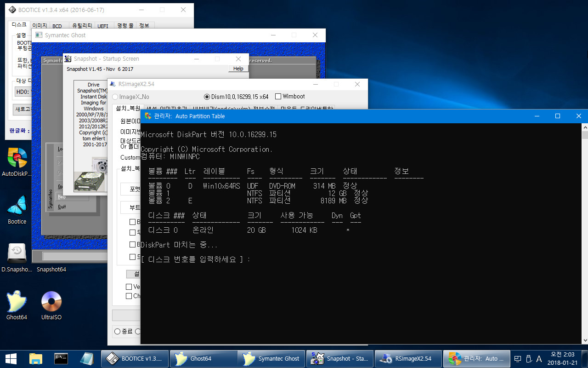Open File Explorer from the taskbar
This screenshot has width=588, height=368.
36,358
